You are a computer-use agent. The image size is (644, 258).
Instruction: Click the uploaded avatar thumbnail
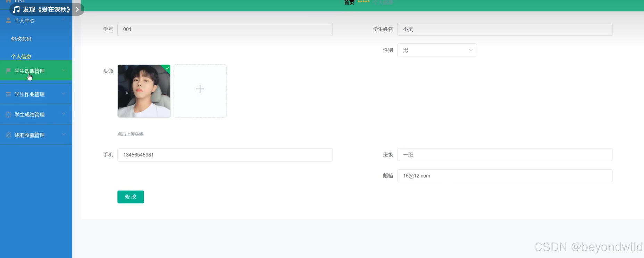(x=144, y=91)
